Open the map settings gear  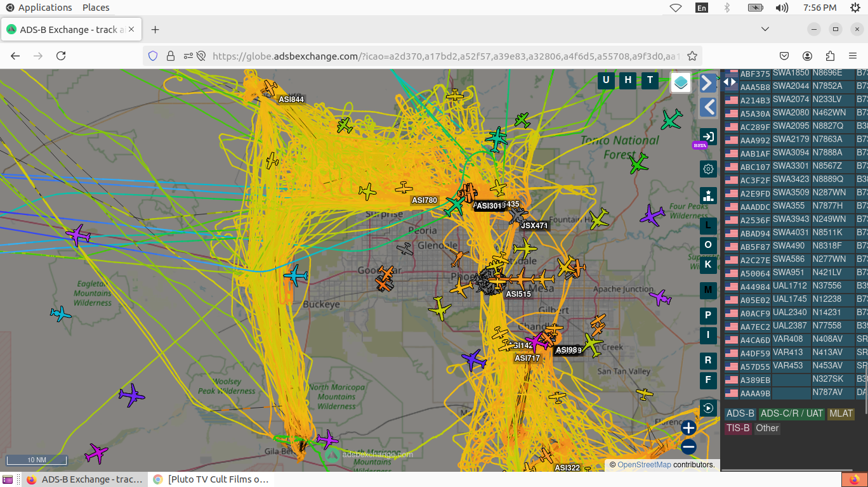click(708, 169)
